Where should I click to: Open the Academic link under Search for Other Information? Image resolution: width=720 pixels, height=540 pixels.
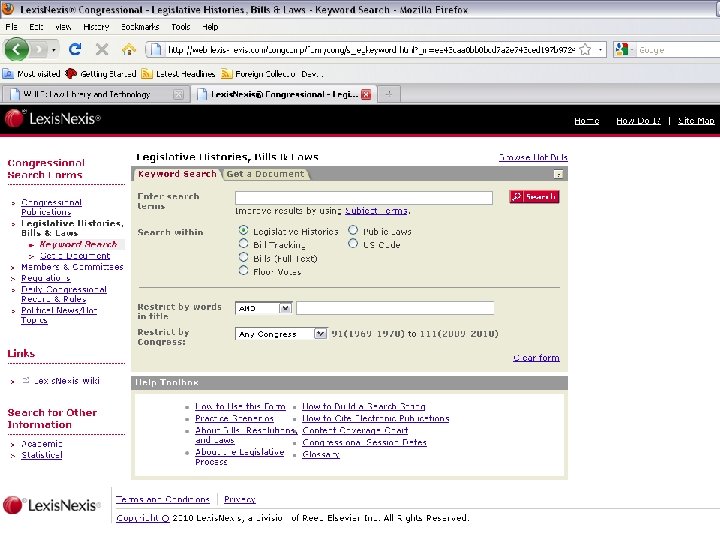(42, 444)
